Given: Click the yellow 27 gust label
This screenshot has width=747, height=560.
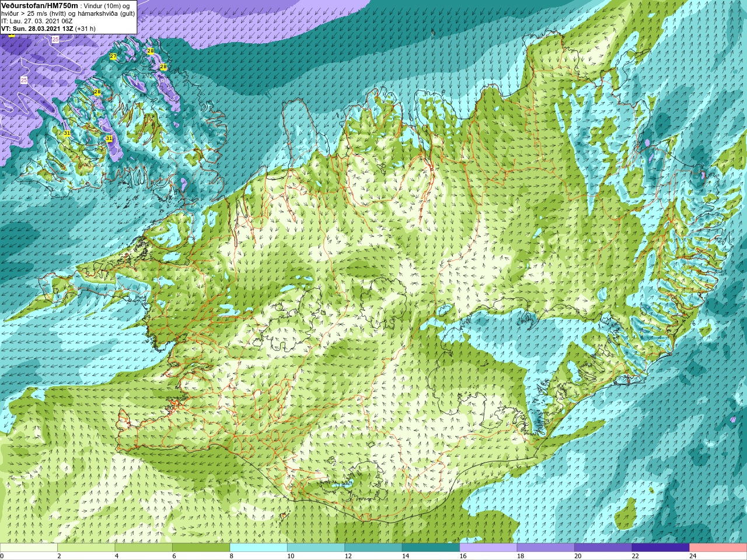Looking at the screenshot, I should click(x=113, y=57).
